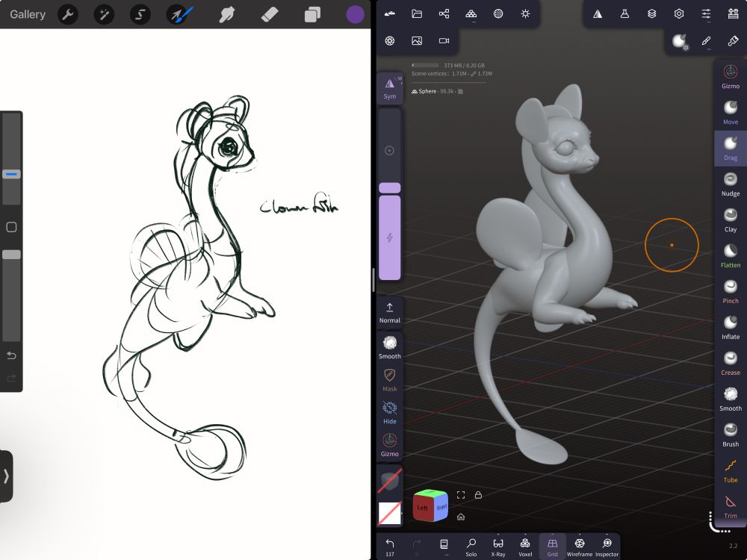
Task: Open the Nomad settings gear menu
Action: click(x=679, y=13)
